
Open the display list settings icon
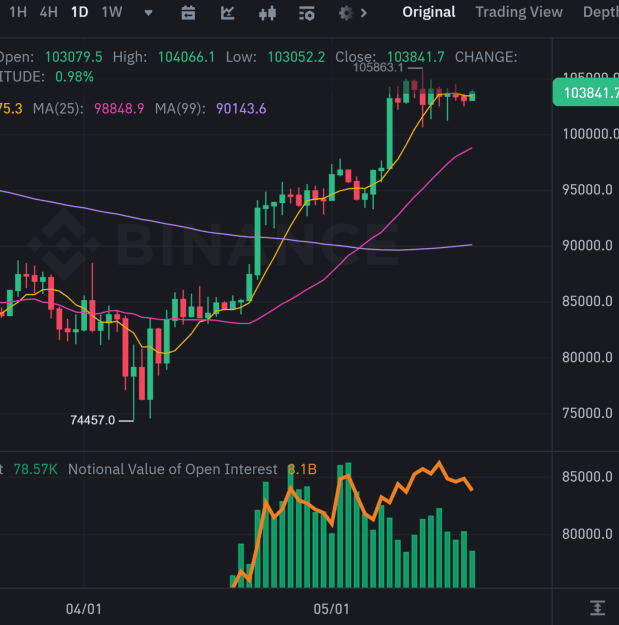[307, 13]
